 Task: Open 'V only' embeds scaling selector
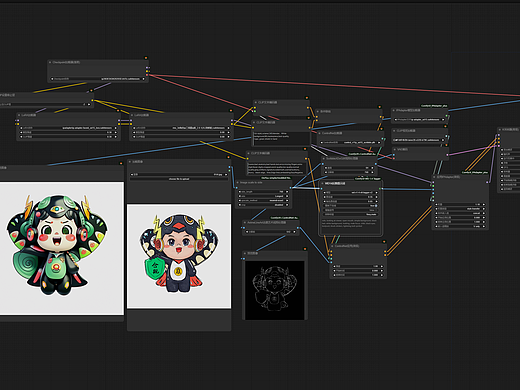point(460,226)
